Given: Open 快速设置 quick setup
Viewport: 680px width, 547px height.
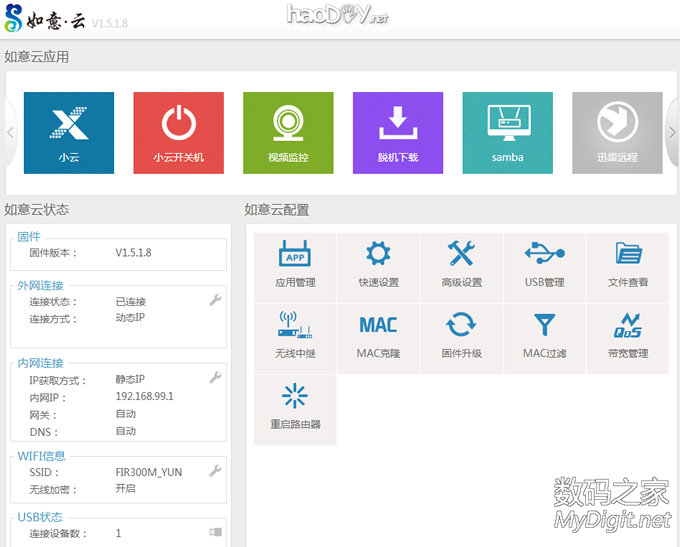Looking at the screenshot, I should tap(378, 267).
